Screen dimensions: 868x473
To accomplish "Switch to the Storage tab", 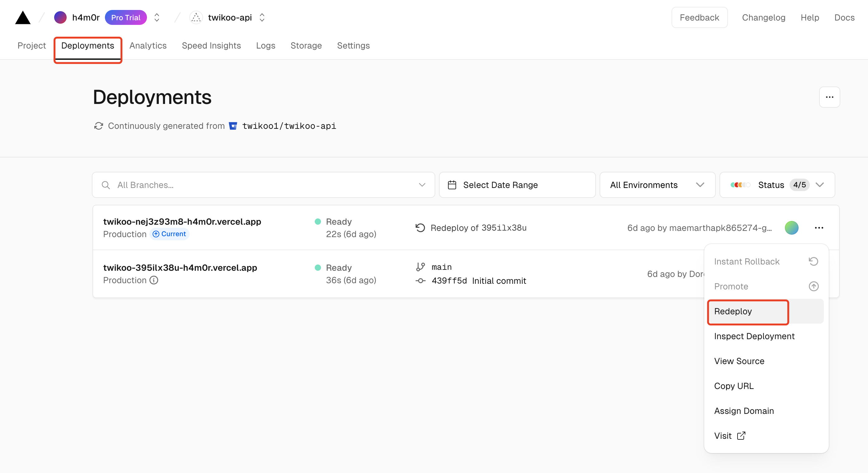I will [306, 45].
